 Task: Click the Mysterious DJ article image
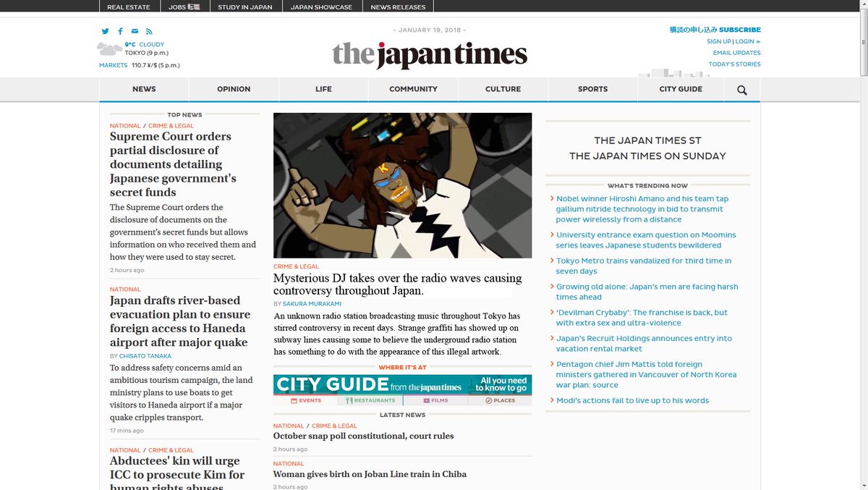click(402, 185)
